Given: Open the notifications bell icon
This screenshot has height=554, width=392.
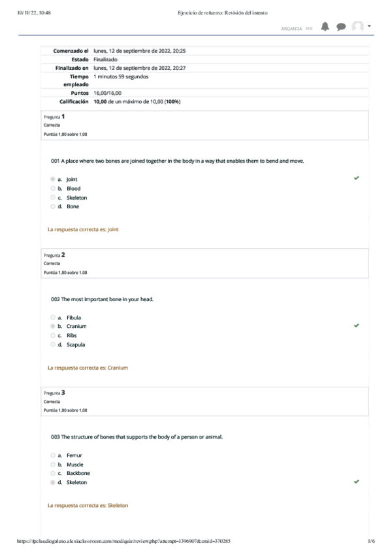Looking at the screenshot, I should tap(325, 27).
